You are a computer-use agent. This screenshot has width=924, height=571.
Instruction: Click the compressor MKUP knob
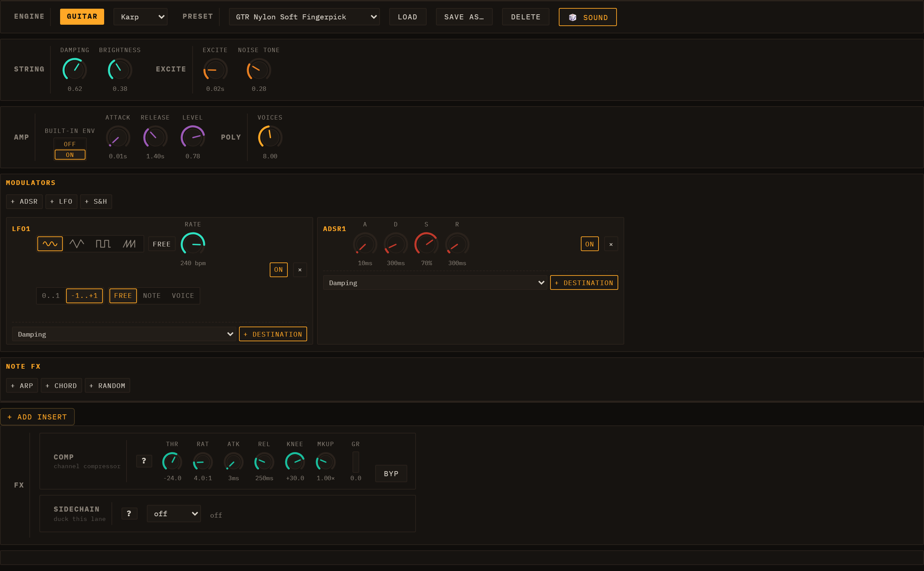(x=325, y=462)
